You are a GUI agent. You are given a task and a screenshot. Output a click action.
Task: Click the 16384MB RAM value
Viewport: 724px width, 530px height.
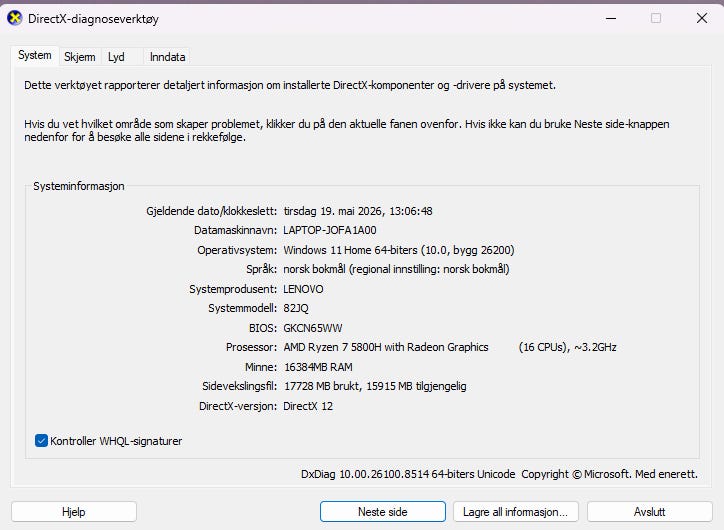tap(318, 367)
